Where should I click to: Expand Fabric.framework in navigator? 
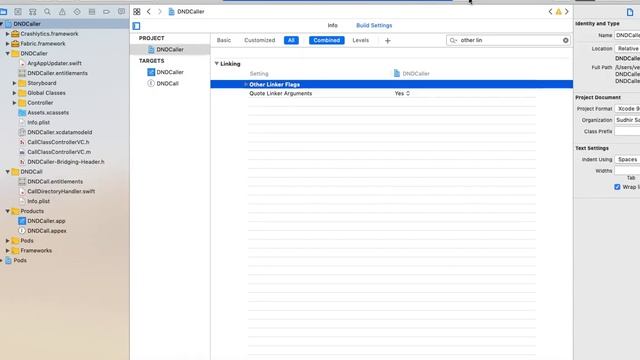point(7,44)
